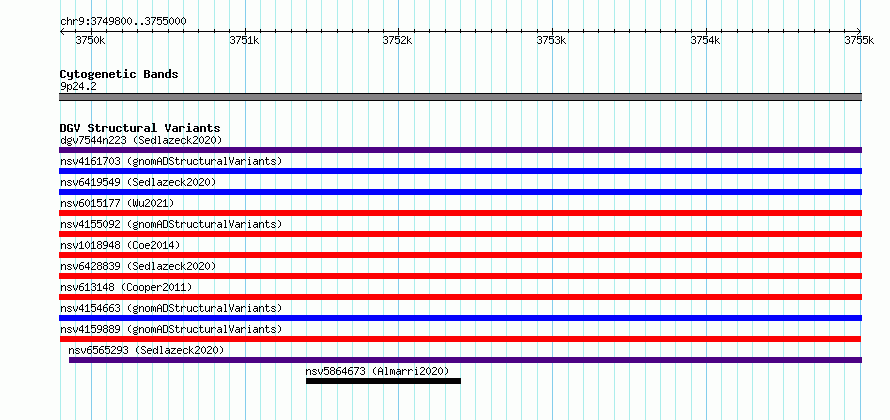Click the 3755k ruler tick label

pos(859,40)
